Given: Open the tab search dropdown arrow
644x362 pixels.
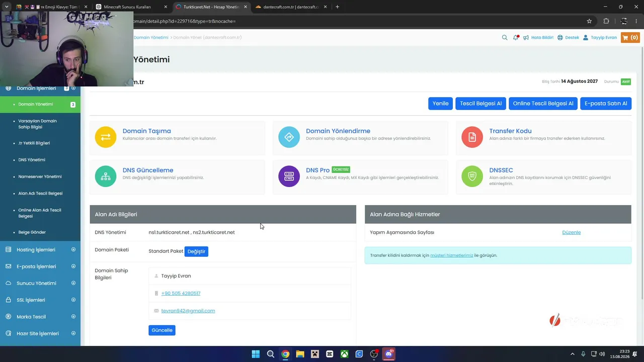Looking at the screenshot, I should coord(7,7).
